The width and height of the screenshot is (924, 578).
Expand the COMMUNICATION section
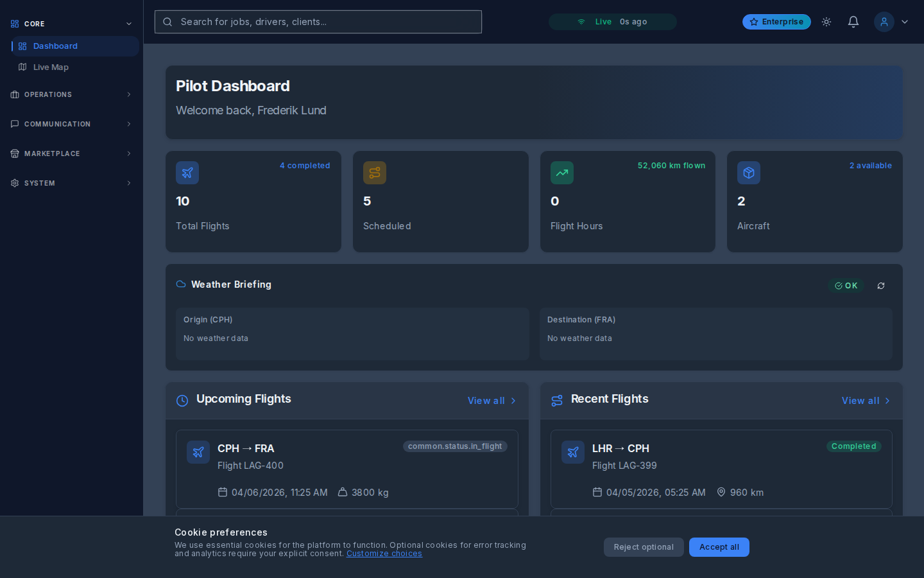pyautogui.click(x=71, y=124)
